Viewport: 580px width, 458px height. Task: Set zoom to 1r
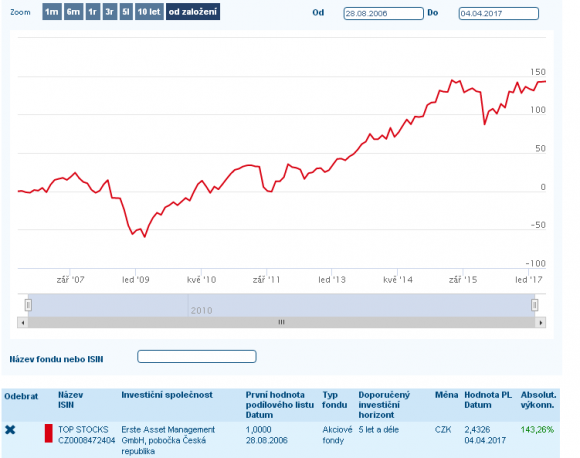[93, 12]
